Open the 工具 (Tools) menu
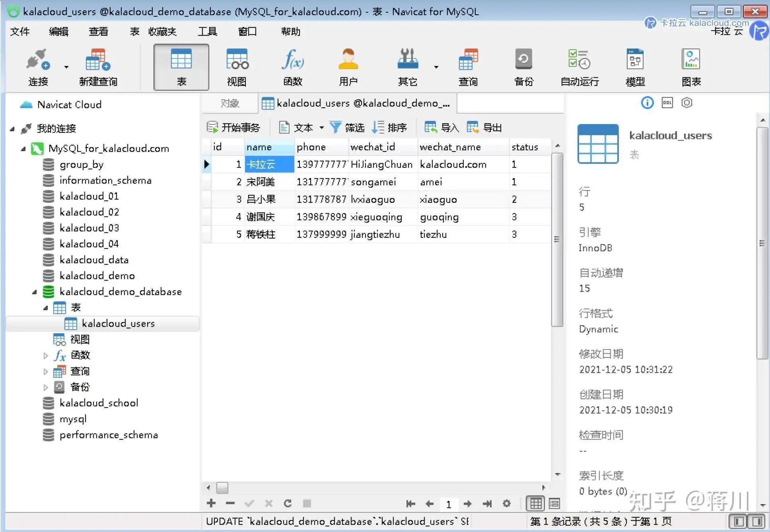Screen dimensions: 770x532 pyautogui.click(x=207, y=31)
